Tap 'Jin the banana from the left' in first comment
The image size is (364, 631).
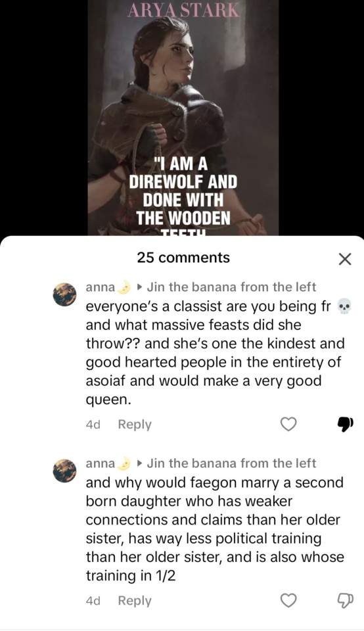[231, 287]
